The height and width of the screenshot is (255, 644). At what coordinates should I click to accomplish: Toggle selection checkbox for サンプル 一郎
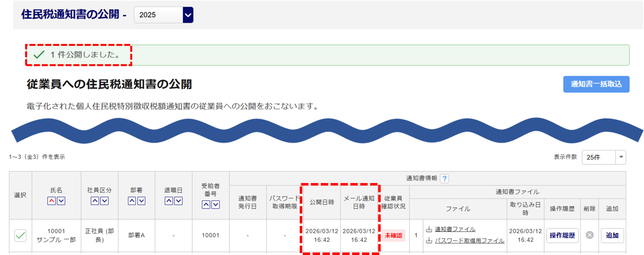[x=20, y=235]
